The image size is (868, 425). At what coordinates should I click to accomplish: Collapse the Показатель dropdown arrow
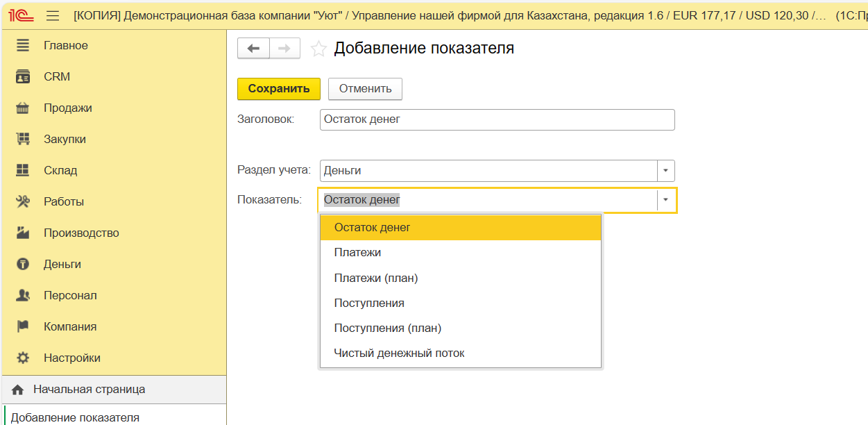[x=665, y=200]
